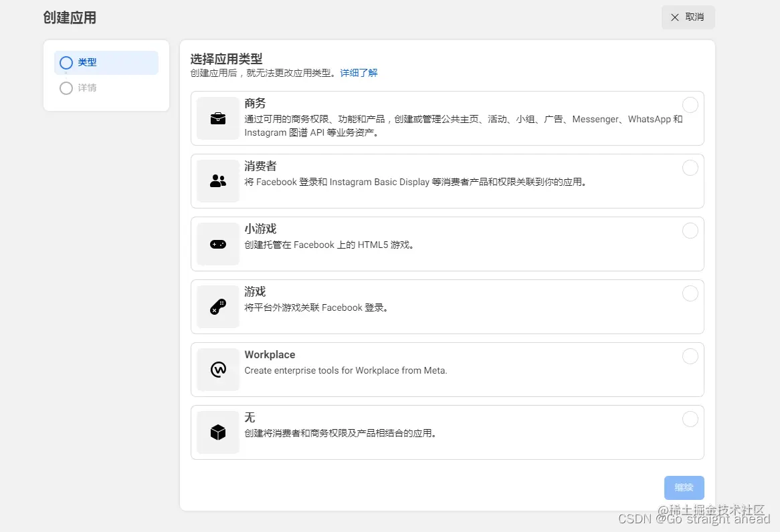
Task: Select the 小游戏 radio button
Action: 690,231
